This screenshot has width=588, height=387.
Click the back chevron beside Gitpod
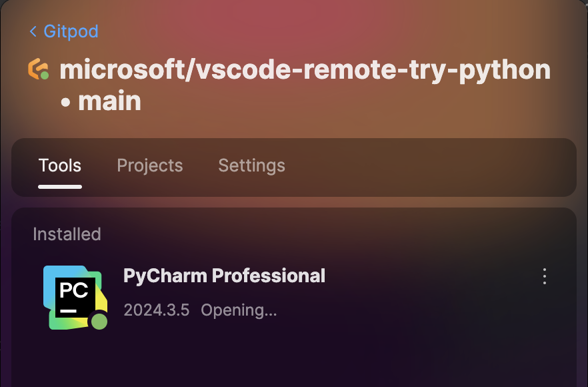click(x=33, y=31)
